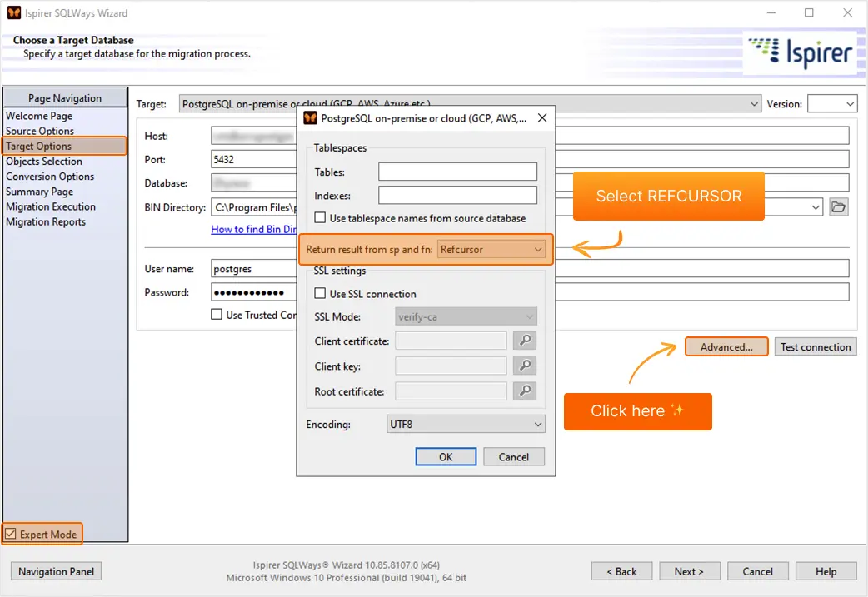Click the Root certificate path field
The width and height of the screenshot is (868, 597).
tap(451, 391)
